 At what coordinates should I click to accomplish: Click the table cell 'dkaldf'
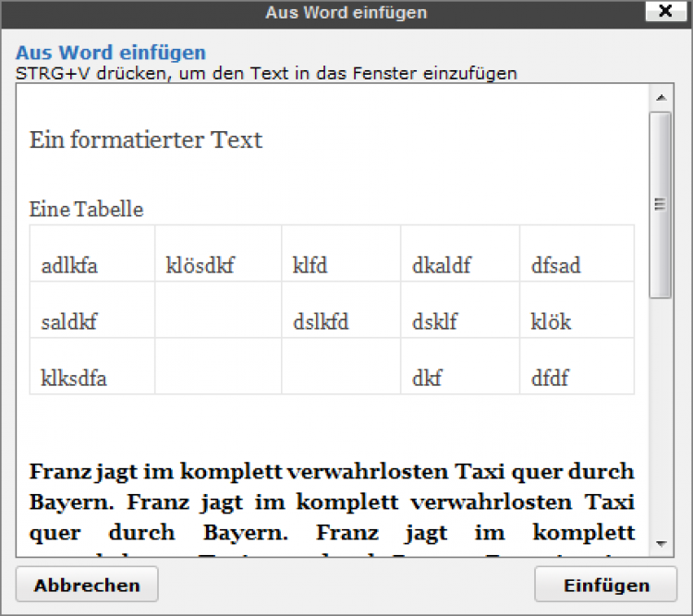442,267
